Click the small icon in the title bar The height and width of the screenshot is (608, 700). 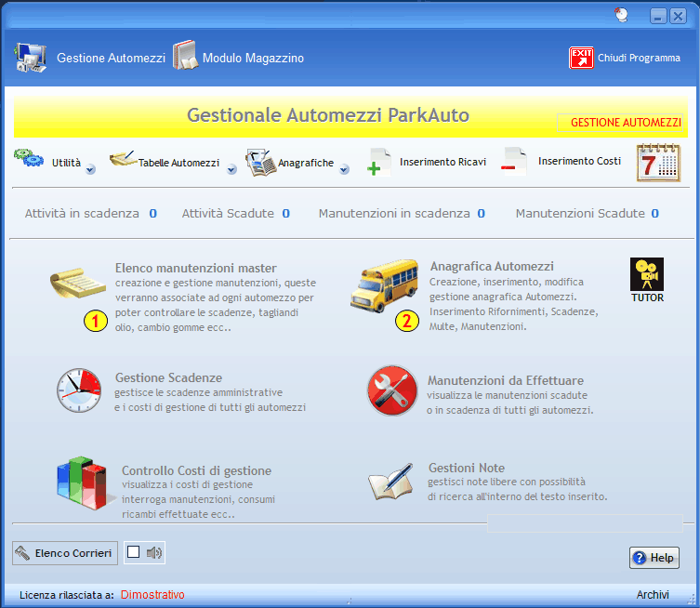(x=621, y=15)
